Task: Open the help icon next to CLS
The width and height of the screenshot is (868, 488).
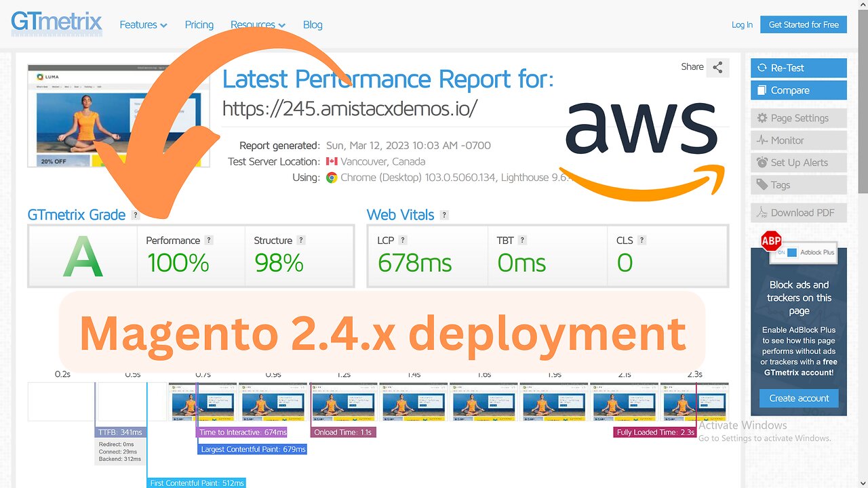Action: (x=642, y=240)
